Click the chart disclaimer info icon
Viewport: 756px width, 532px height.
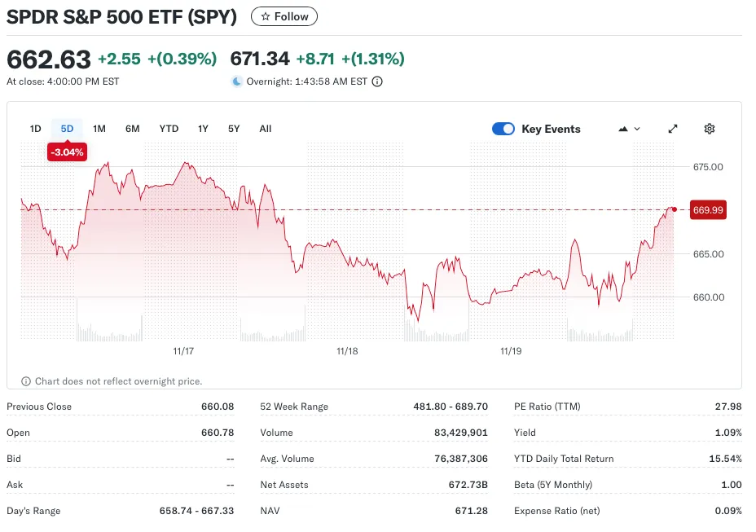pos(26,381)
